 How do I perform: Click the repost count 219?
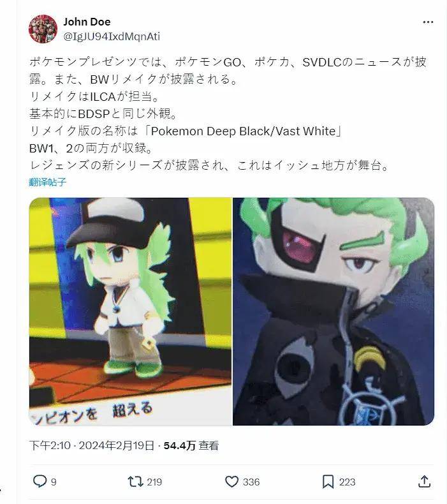tap(154, 482)
